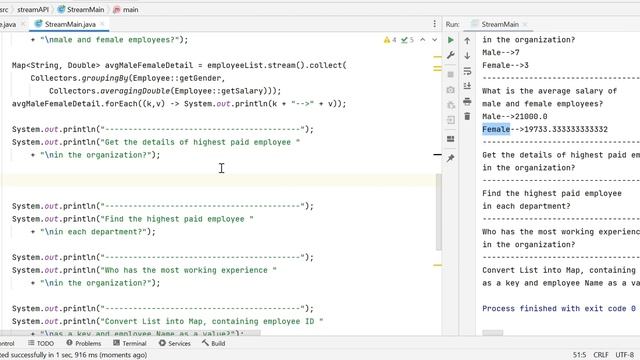Click 'Male-->7' console line

[x=501, y=53]
